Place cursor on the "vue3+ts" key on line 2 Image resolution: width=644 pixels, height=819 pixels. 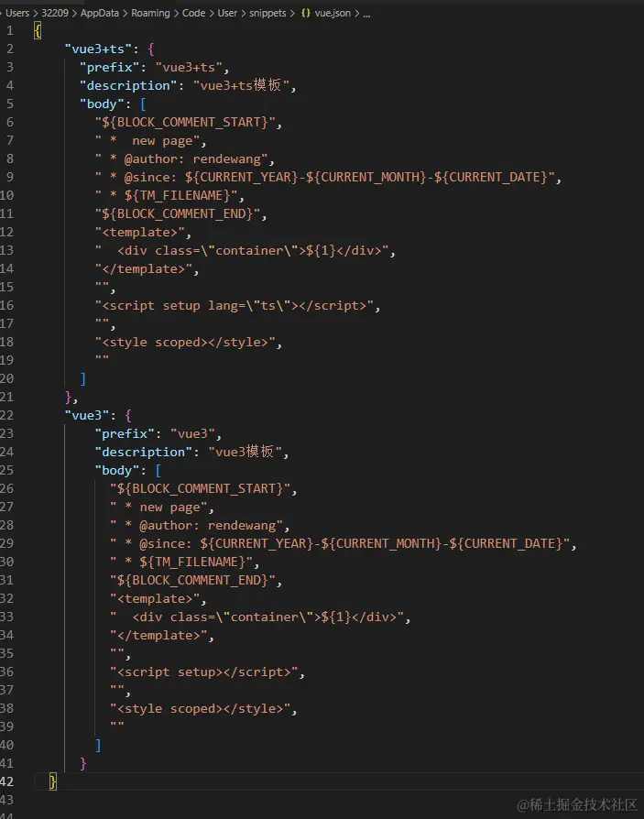pos(98,49)
